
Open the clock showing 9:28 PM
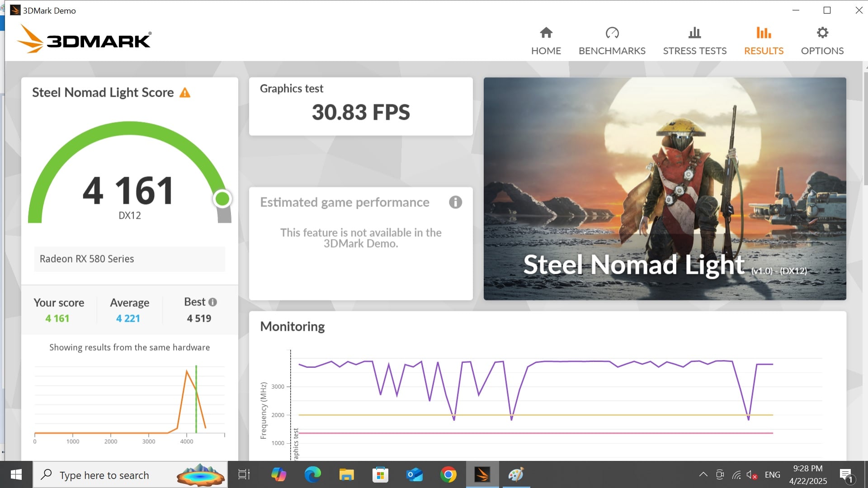click(808, 474)
